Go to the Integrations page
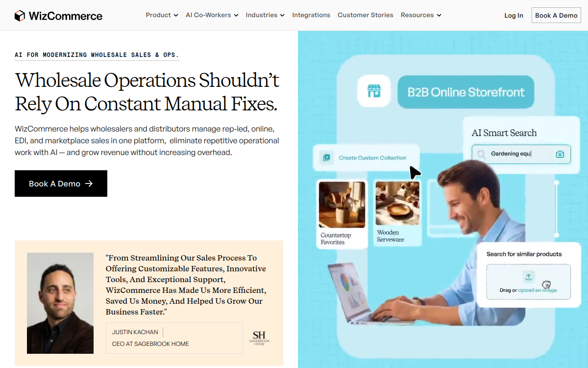588x368 pixels. point(311,15)
